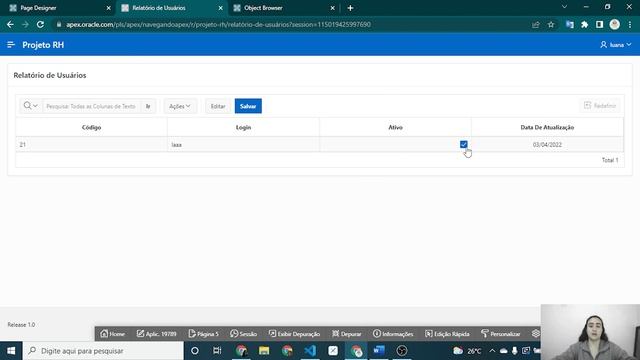Reload the page

click(40, 24)
